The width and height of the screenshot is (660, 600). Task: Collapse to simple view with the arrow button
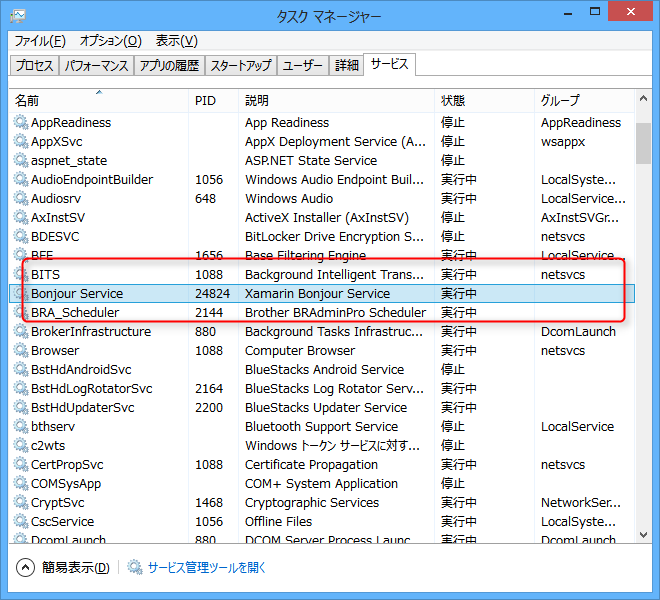click(x=25, y=568)
